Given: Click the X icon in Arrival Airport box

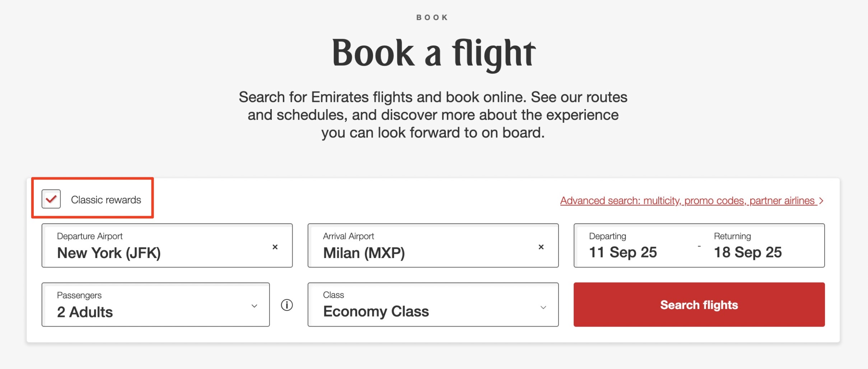Looking at the screenshot, I should (x=541, y=247).
